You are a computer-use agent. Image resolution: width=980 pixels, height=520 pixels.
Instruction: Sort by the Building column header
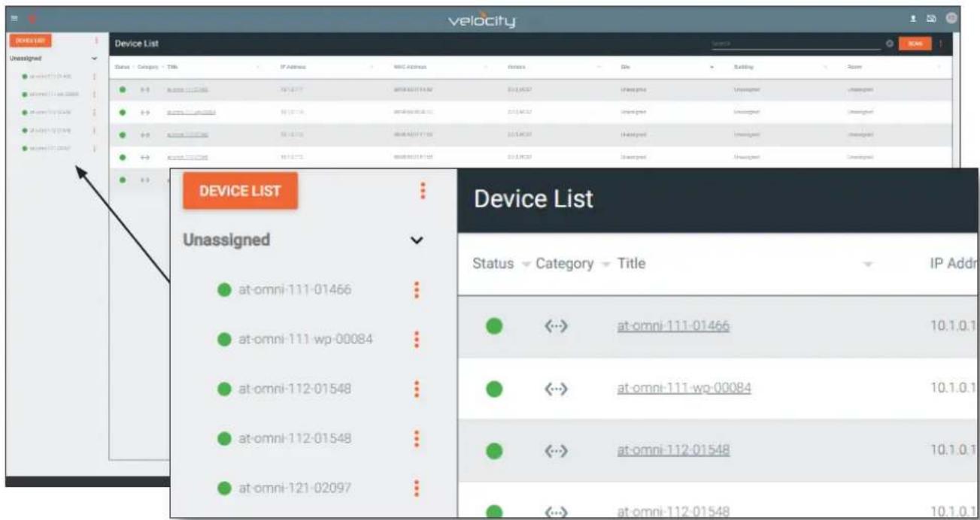coord(743,67)
